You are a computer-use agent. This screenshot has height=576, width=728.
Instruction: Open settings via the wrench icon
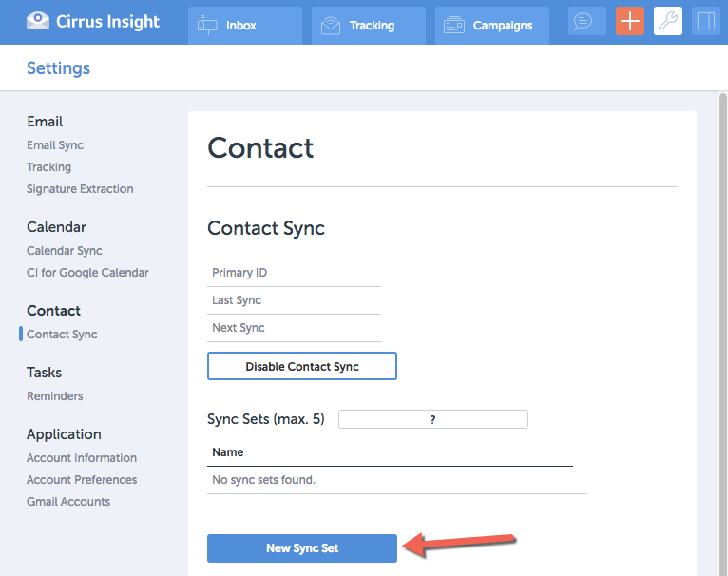[x=667, y=21]
